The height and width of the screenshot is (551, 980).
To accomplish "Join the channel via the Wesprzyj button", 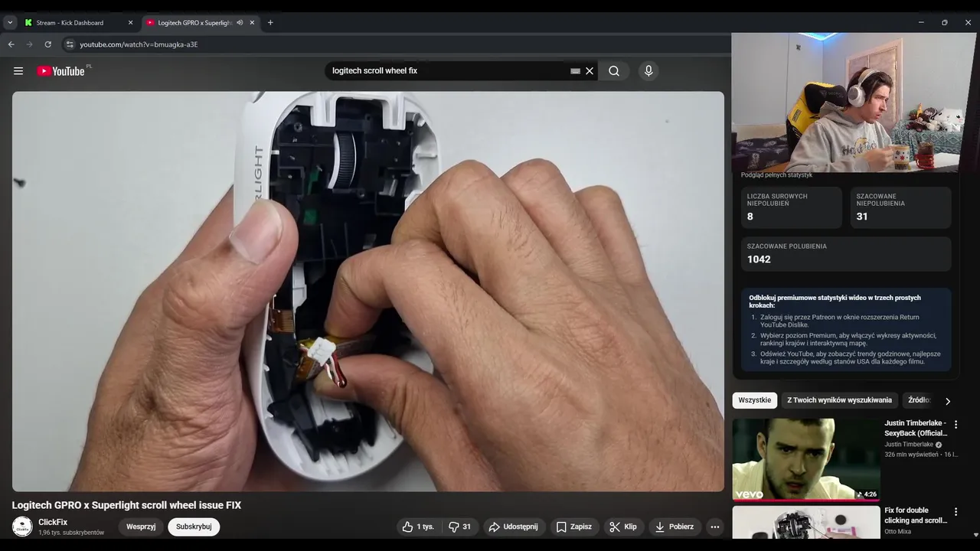I will click(141, 527).
